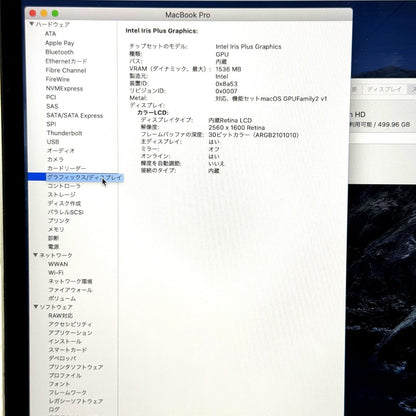Select フレームワーク entry

pos(68,393)
